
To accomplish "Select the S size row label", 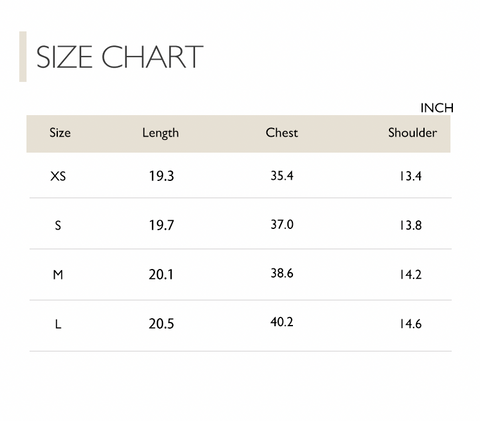I will coord(58,225).
